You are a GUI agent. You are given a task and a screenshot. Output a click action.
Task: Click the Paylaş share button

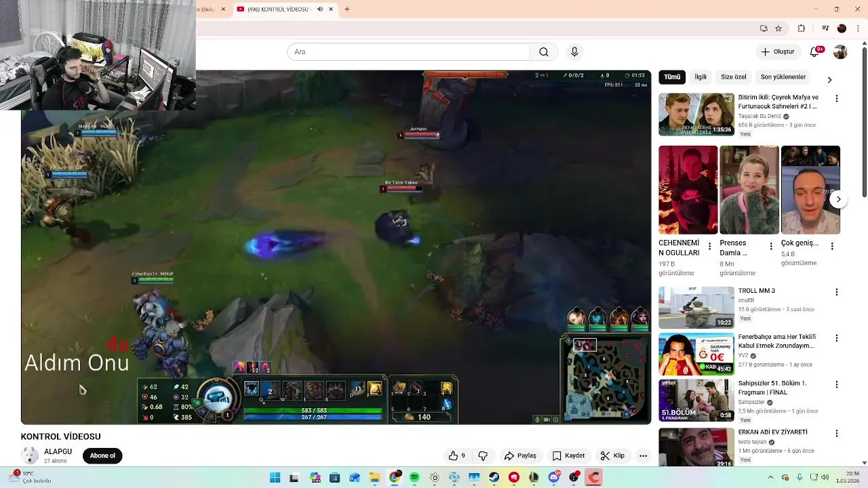click(520, 455)
